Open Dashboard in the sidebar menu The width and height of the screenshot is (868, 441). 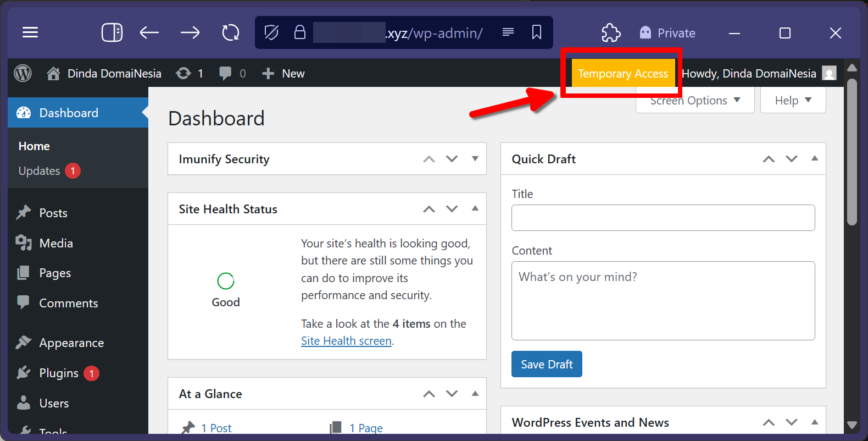click(x=78, y=113)
